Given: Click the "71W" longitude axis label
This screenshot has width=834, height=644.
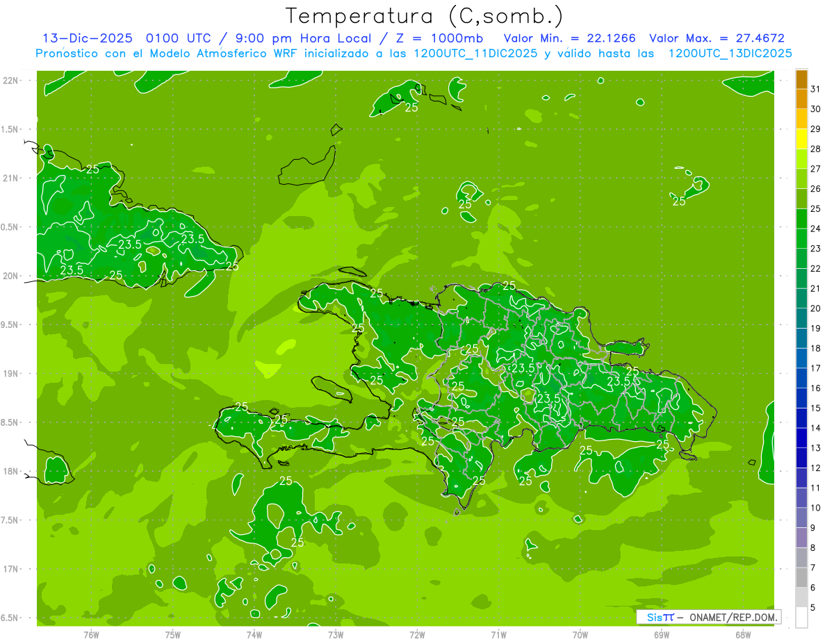Looking at the screenshot, I should pyautogui.click(x=498, y=635).
